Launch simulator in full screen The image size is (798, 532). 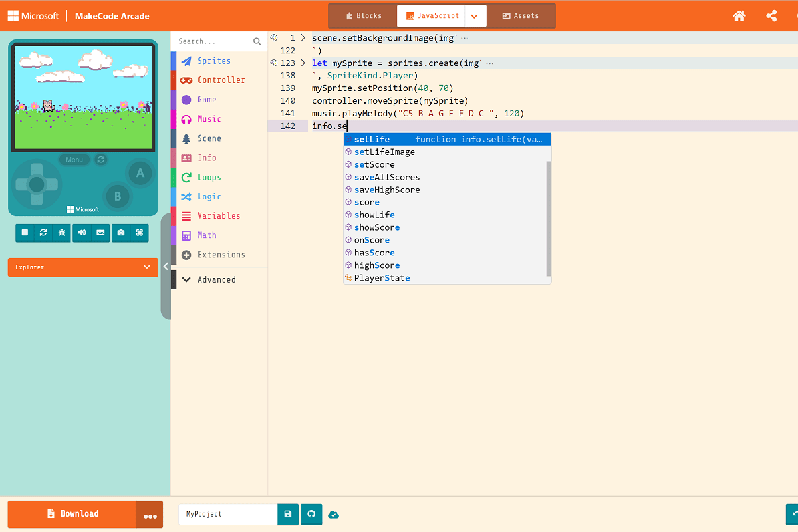pyautogui.click(x=140, y=233)
